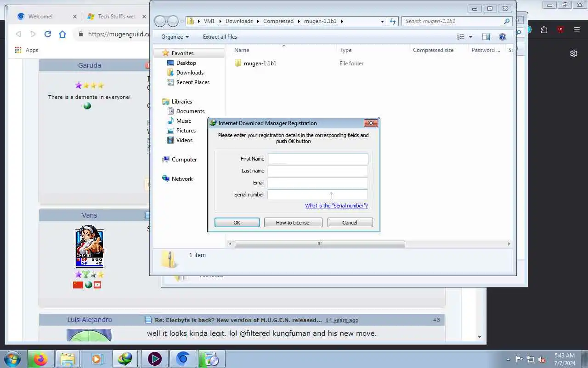Focus the Email field
588x368 pixels.
point(318,183)
